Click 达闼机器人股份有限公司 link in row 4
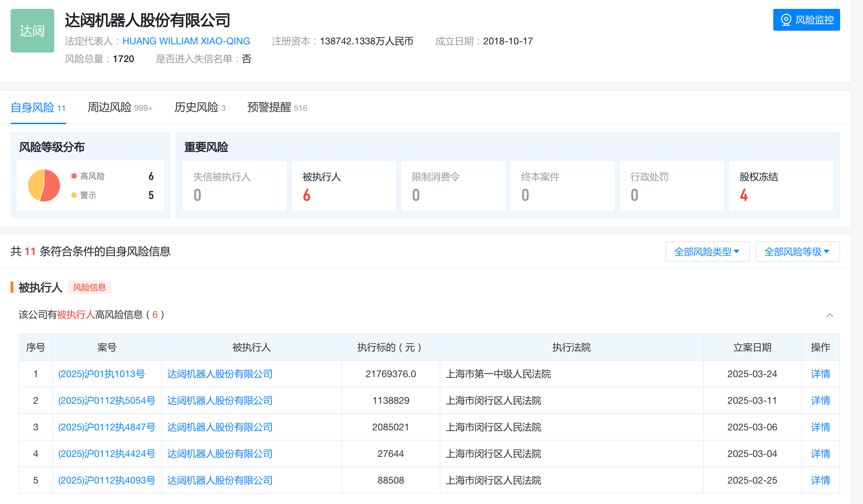The width and height of the screenshot is (863, 504). pos(220,454)
